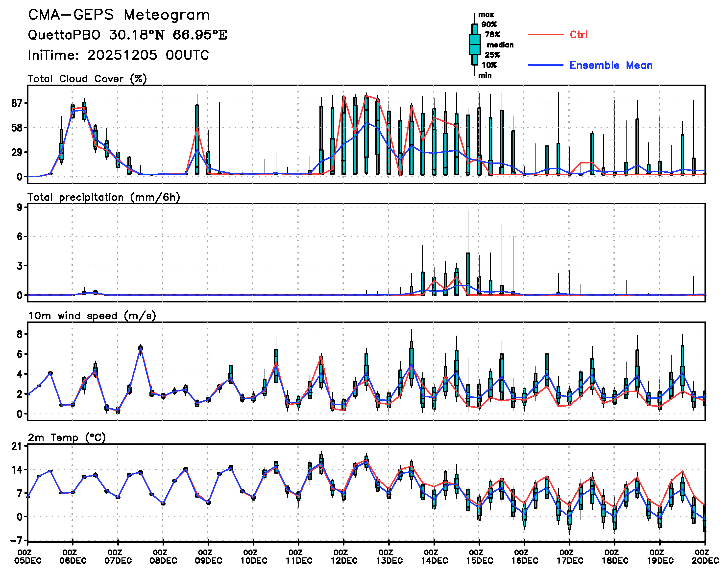Image resolution: width=728 pixels, height=574 pixels.
Task: Click the box-and-whisker legend icon
Action: (x=474, y=44)
